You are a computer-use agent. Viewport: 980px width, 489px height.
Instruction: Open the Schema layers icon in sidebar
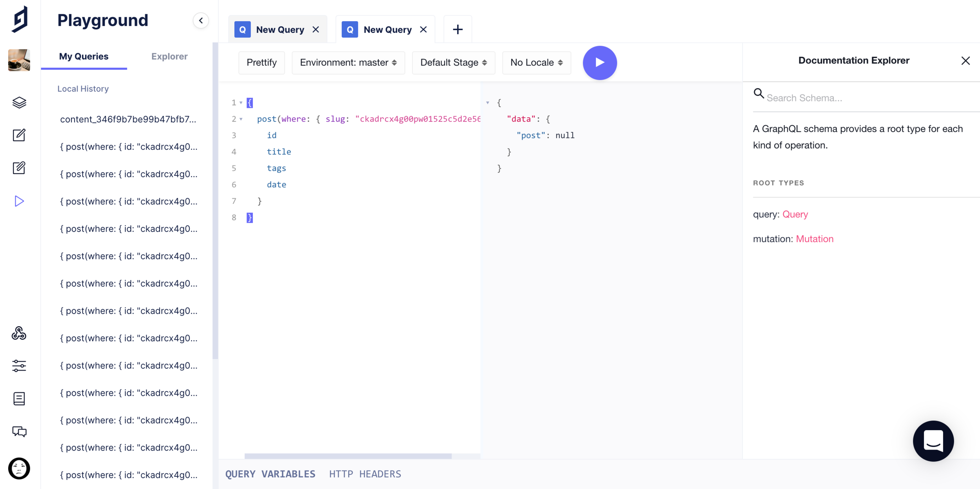(19, 103)
